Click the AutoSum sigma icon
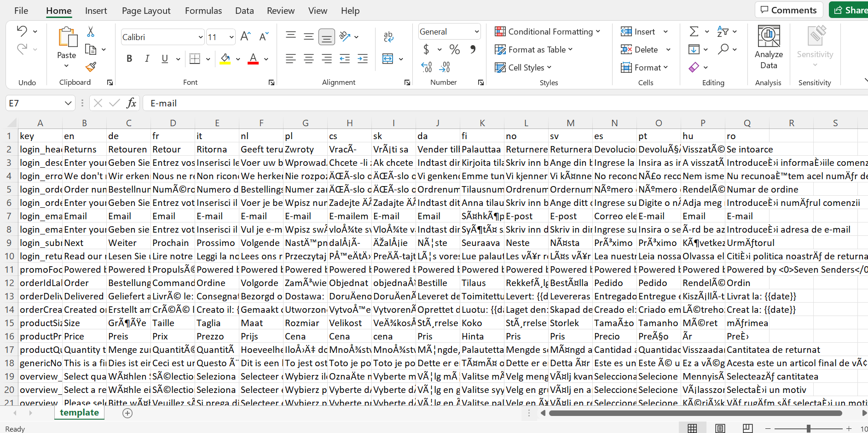868x433 pixels. (694, 31)
